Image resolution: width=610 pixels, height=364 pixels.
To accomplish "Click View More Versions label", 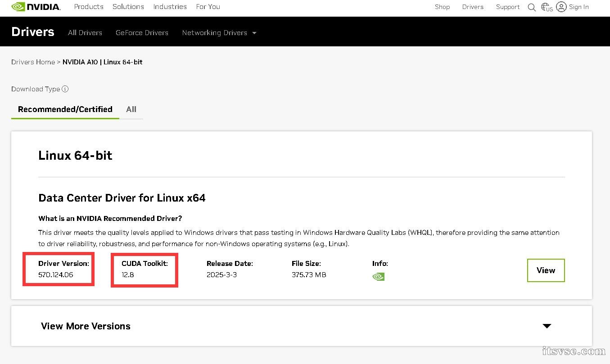I will point(86,326).
